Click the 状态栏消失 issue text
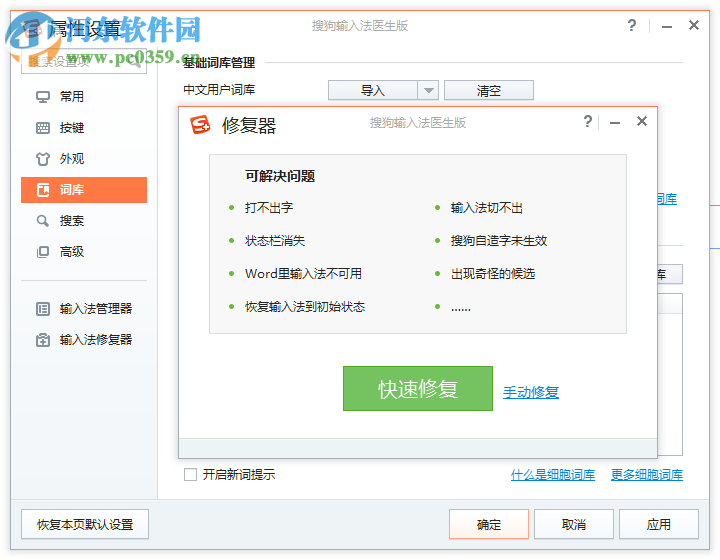This screenshot has width=720, height=560. coord(275,241)
